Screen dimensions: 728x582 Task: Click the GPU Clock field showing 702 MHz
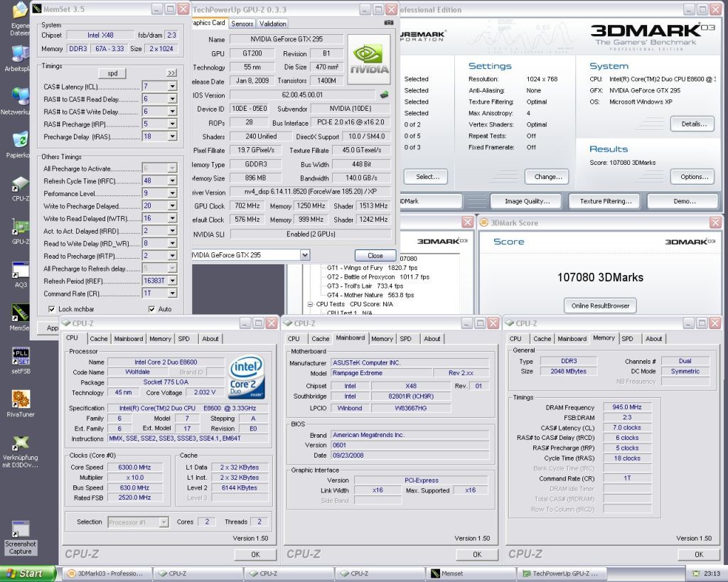247,205
